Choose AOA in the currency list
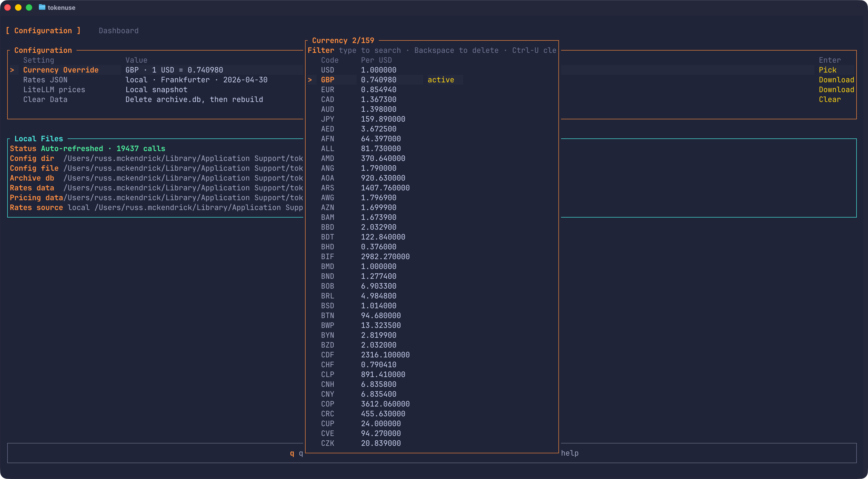This screenshot has height=479, width=868. [x=432, y=178]
